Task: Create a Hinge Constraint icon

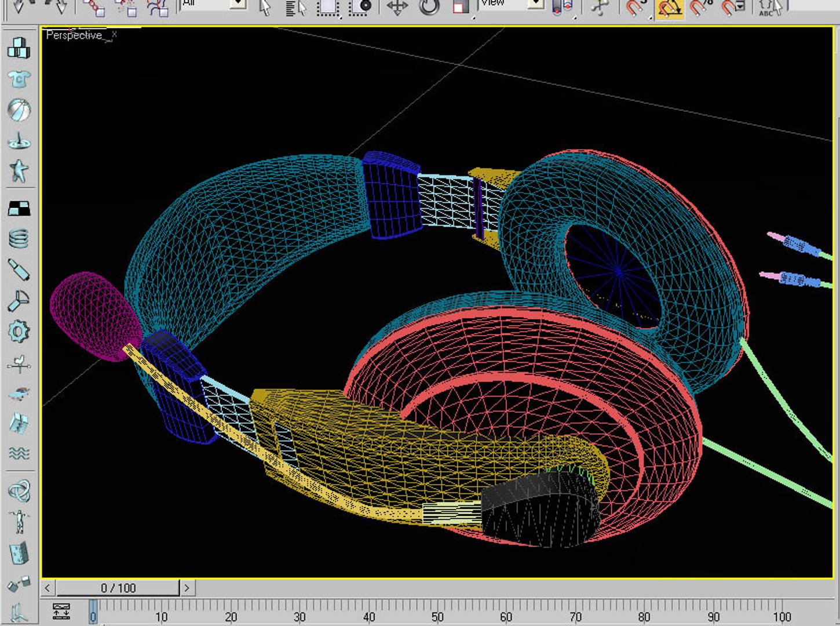Action: click(x=19, y=552)
